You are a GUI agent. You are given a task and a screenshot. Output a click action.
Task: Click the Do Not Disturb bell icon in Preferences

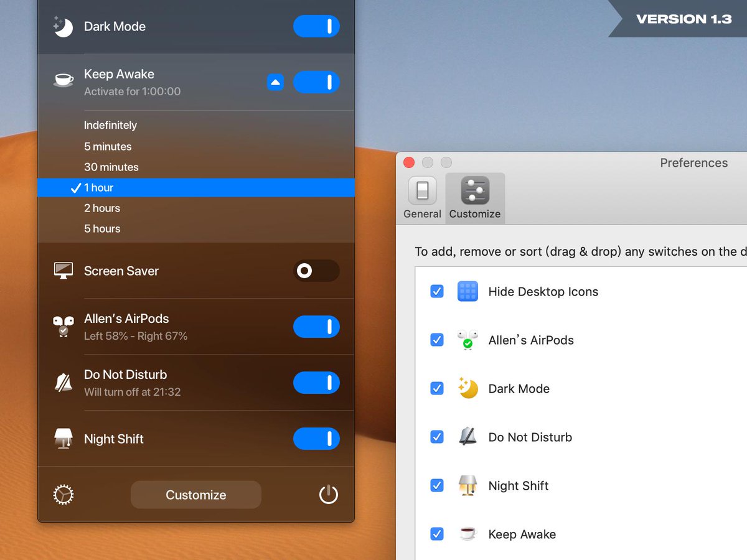467,437
